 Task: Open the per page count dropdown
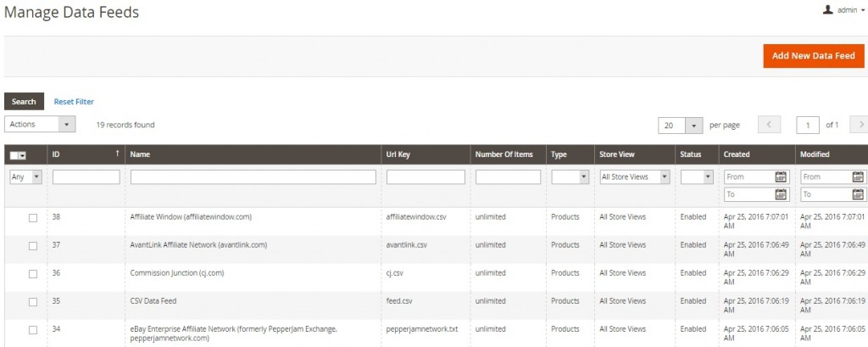click(x=694, y=125)
